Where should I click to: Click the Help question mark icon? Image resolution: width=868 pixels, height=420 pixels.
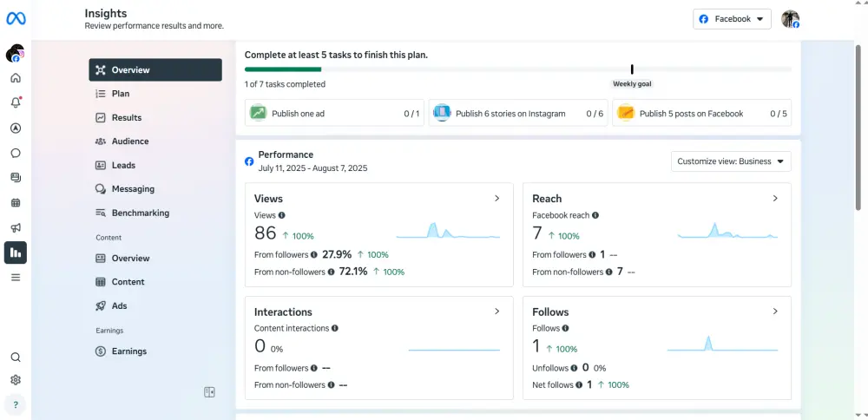(x=16, y=404)
